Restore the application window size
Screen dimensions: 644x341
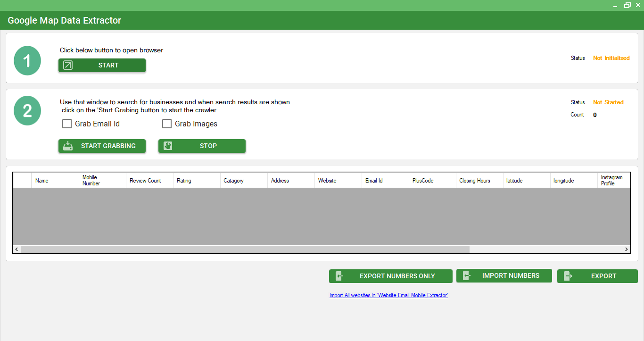point(627,5)
